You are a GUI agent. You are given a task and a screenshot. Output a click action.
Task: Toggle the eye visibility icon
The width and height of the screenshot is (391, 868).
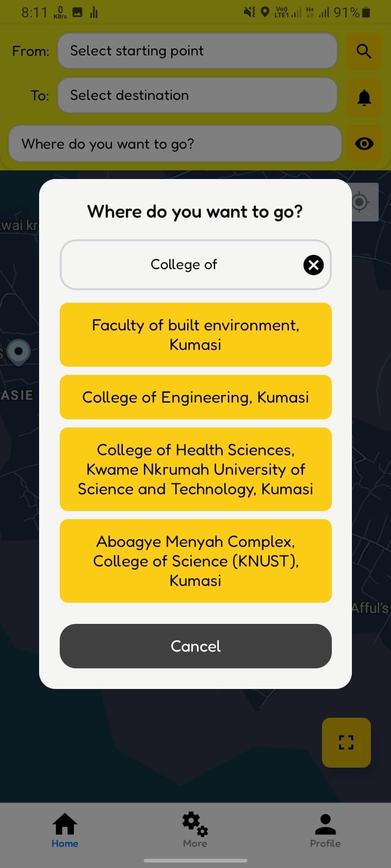click(364, 144)
